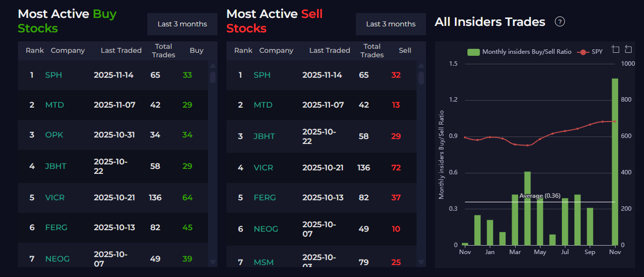Click the Buy column header
The width and height of the screenshot is (644, 277).
[x=197, y=50]
